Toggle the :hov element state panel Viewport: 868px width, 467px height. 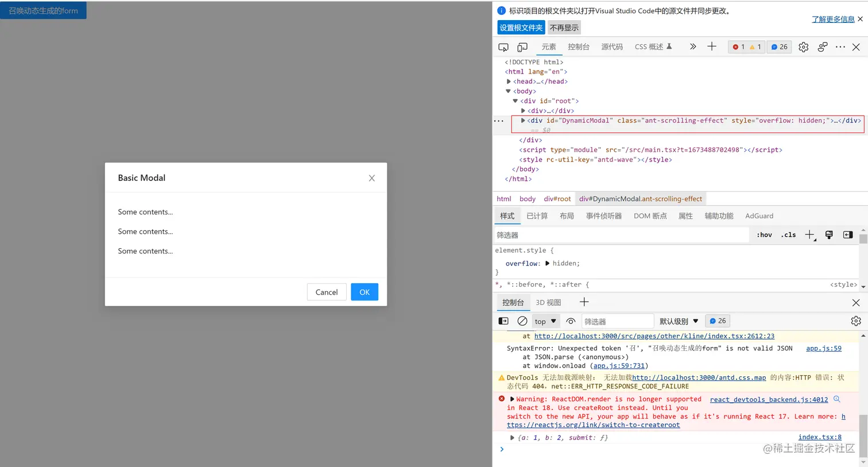pyautogui.click(x=765, y=235)
